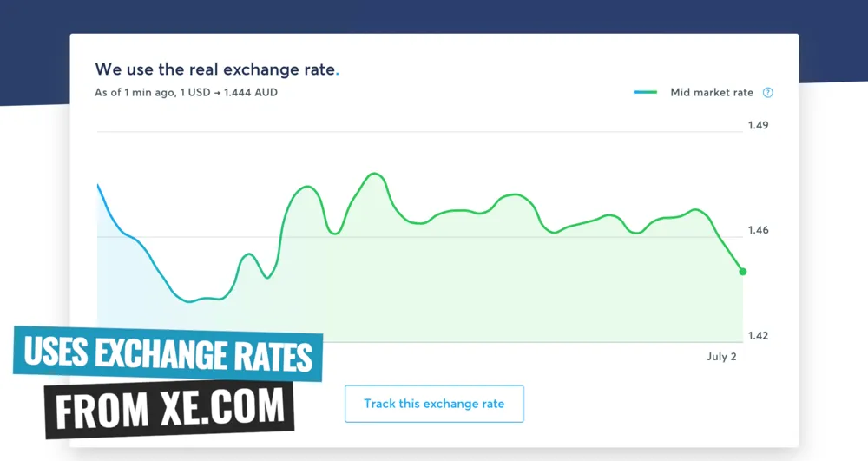Click the green Mid market rate legend line

[647, 93]
